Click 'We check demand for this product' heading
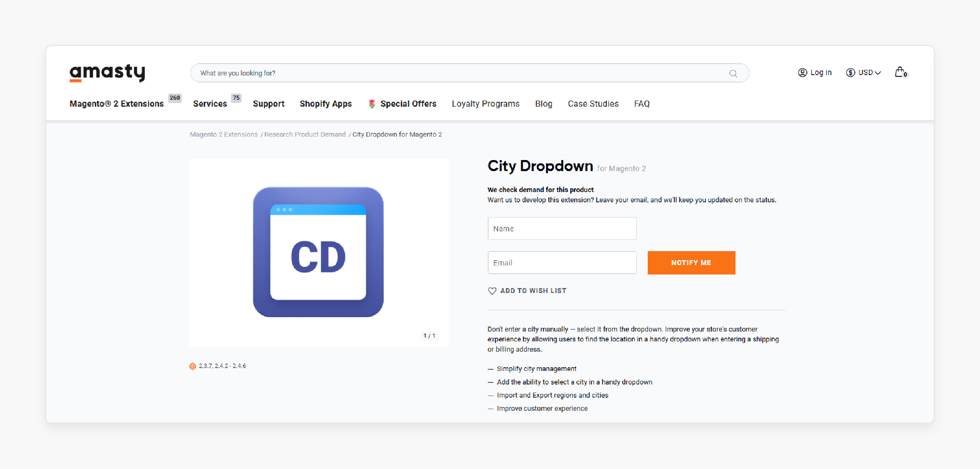980x469 pixels. coord(540,190)
